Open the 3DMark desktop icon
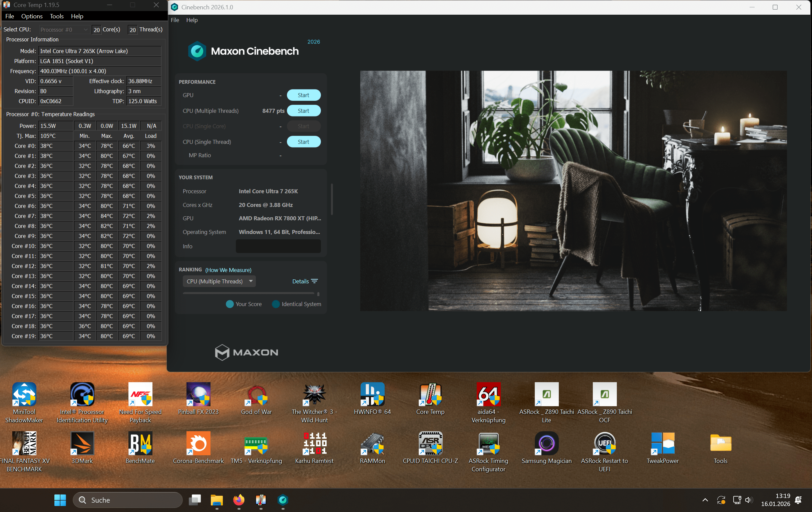This screenshot has height=512, width=812. pyautogui.click(x=82, y=443)
